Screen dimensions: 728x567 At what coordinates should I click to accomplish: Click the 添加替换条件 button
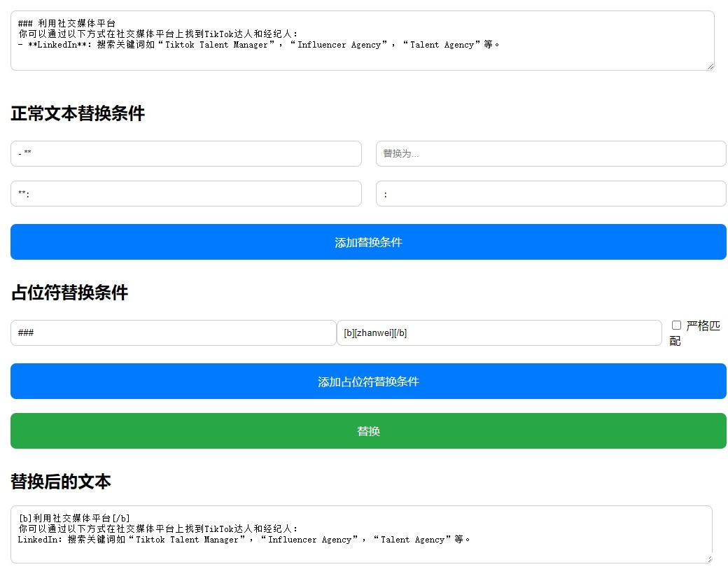[369, 242]
